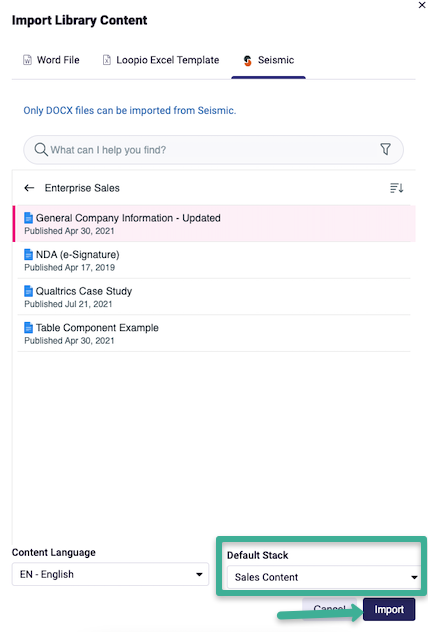Select General Company Information - Updated file
The image size is (428, 632).
point(214,224)
